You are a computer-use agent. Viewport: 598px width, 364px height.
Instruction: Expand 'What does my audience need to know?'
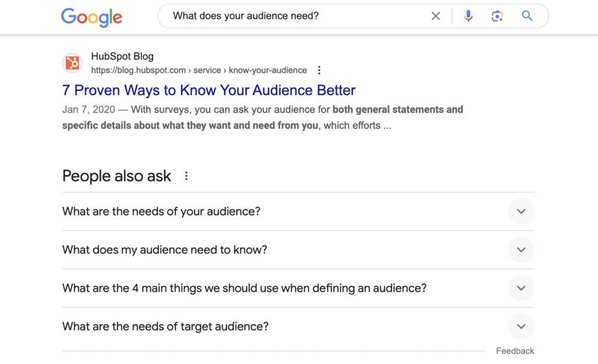point(298,250)
